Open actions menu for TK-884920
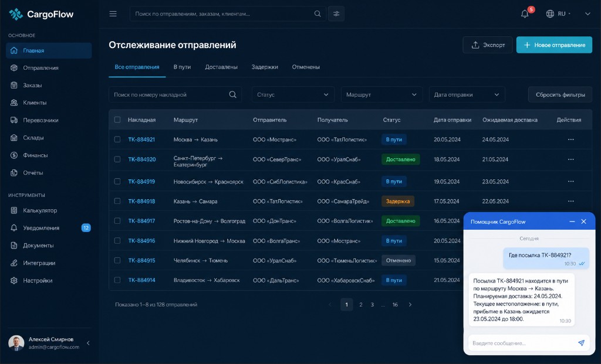Screen dimensions: 601x364 tap(570, 159)
